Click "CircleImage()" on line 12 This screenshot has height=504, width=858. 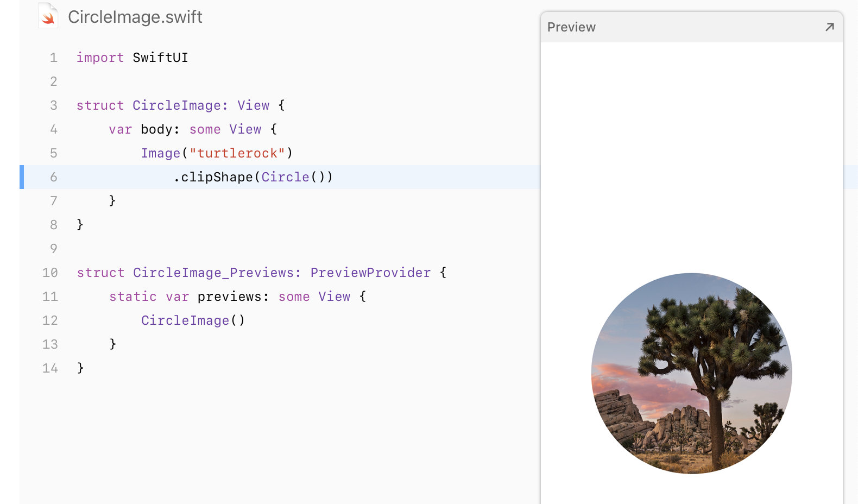coord(193,320)
